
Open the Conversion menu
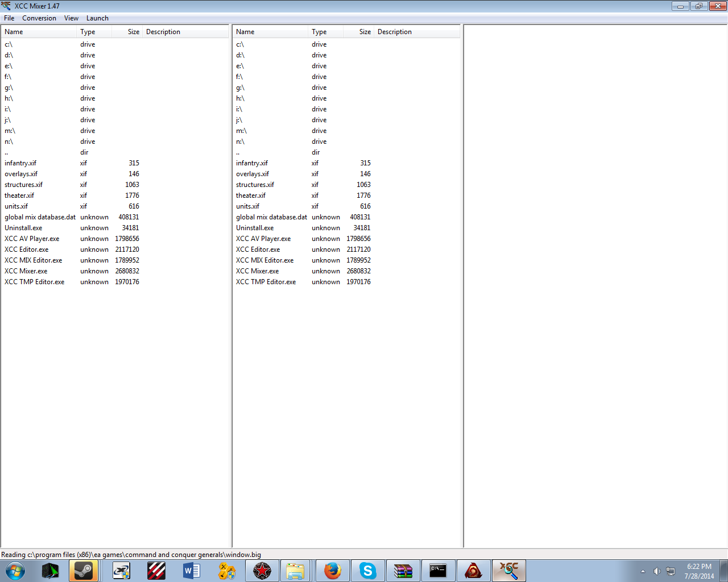39,18
